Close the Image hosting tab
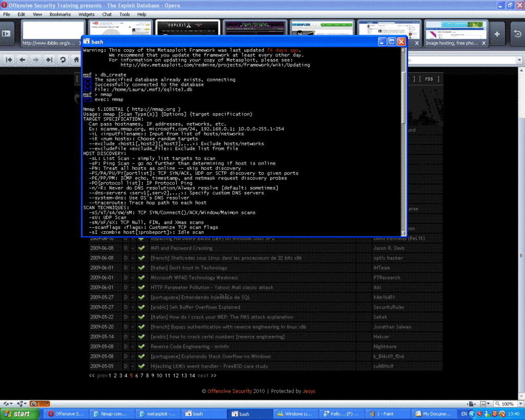525x420 pixels. [483, 43]
